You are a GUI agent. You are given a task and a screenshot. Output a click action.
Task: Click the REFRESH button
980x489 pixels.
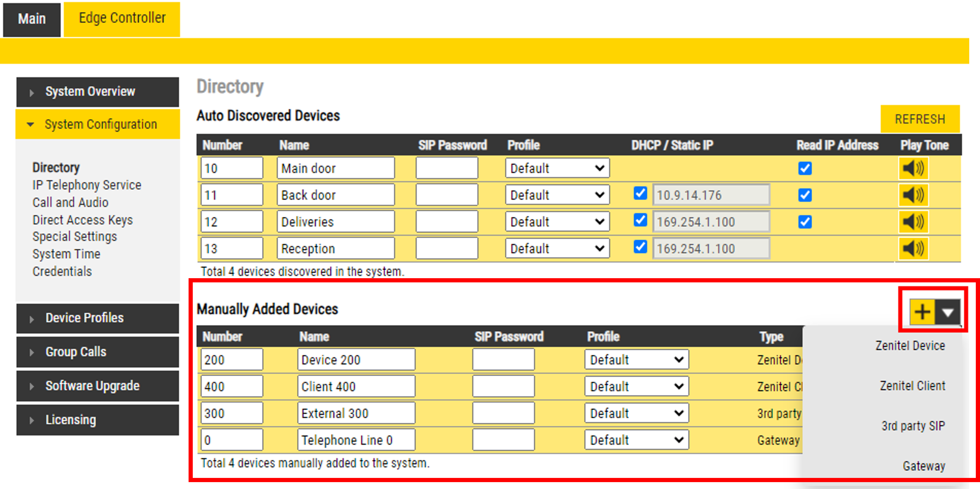[920, 119]
